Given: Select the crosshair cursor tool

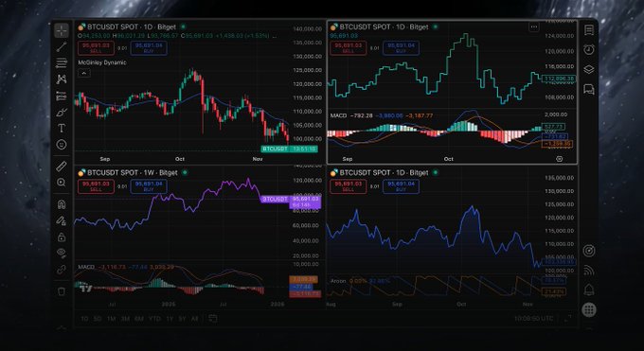Looking at the screenshot, I should (x=62, y=30).
